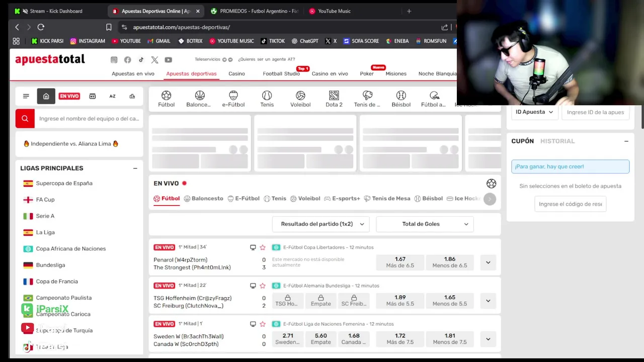The height and width of the screenshot is (362, 644).
Task: Click the home icon in sidebar toolbar
Action: click(46, 96)
